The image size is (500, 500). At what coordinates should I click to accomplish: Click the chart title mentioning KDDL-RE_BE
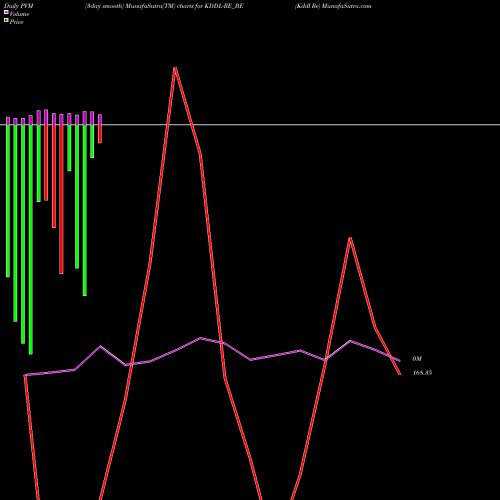pos(164,6)
